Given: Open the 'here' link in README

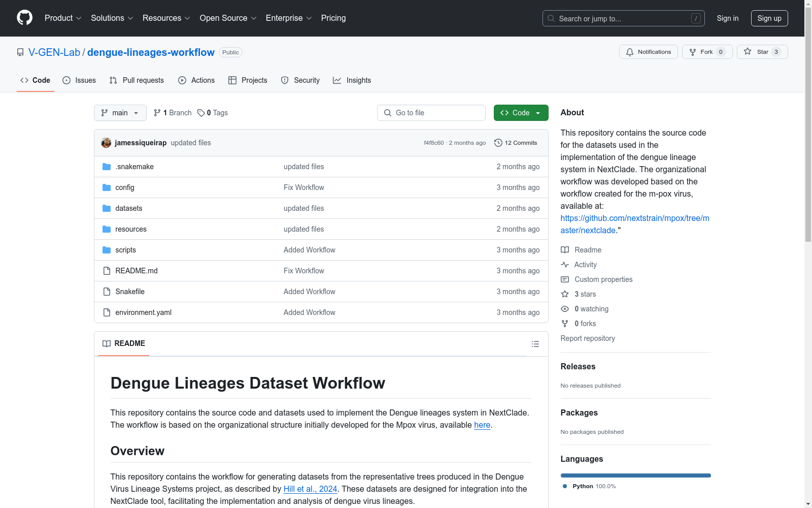Looking at the screenshot, I should [x=482, y=425].
